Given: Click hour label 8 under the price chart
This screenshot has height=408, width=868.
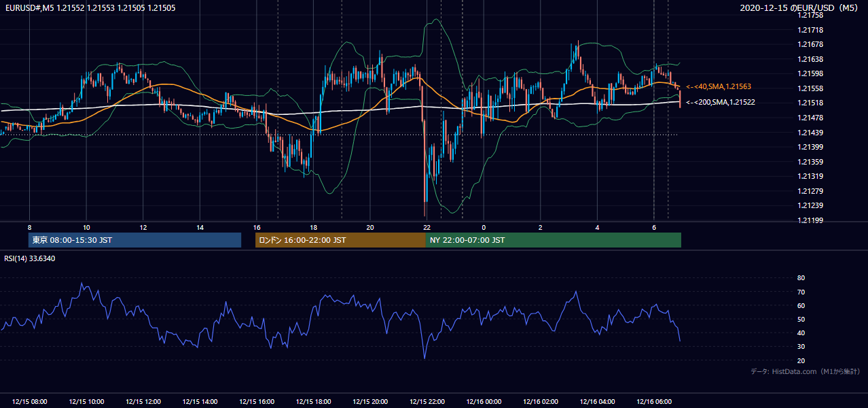Looking at the screenshot, I should (x=29, y=227).
